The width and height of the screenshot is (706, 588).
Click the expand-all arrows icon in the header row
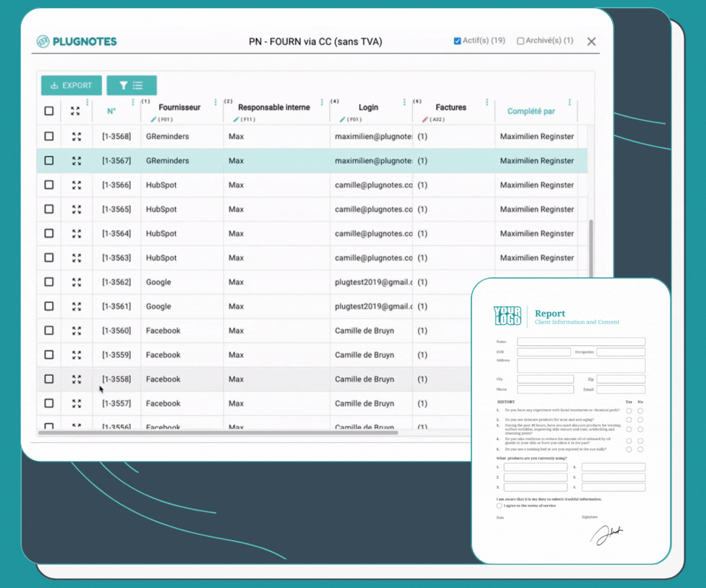click(76, 111)
